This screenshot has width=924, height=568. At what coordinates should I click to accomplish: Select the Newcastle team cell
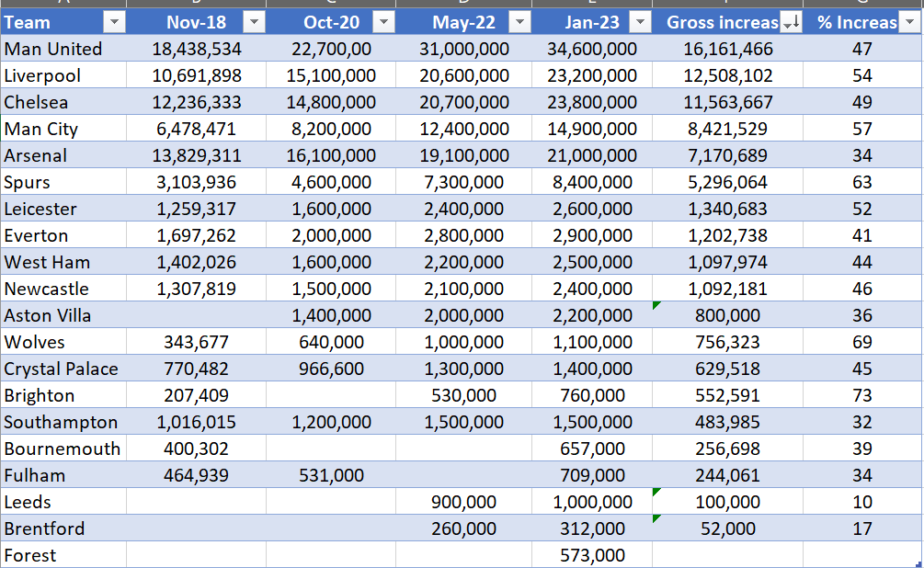[x=63, y=289]
